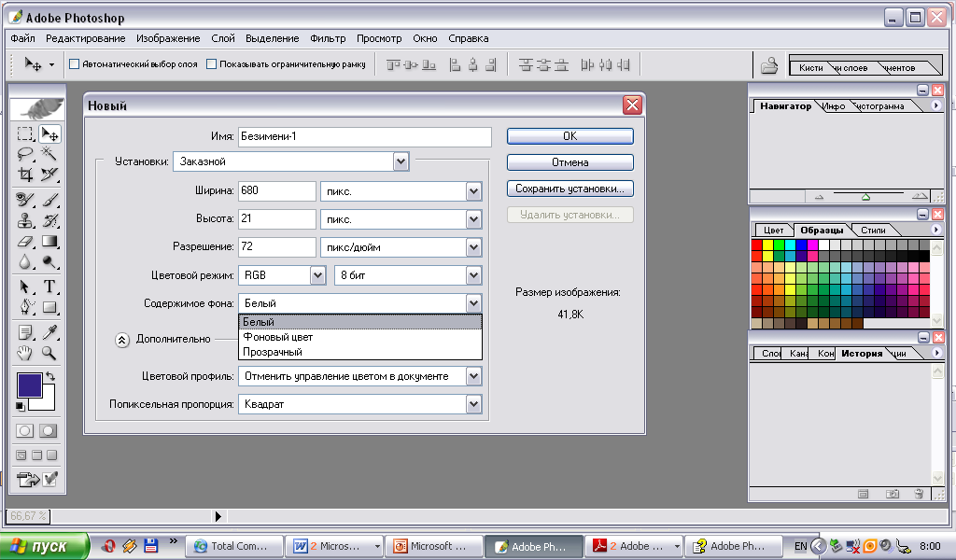956x560 pixels.
Task: Select the Pen tool
Action: point(25,307)
